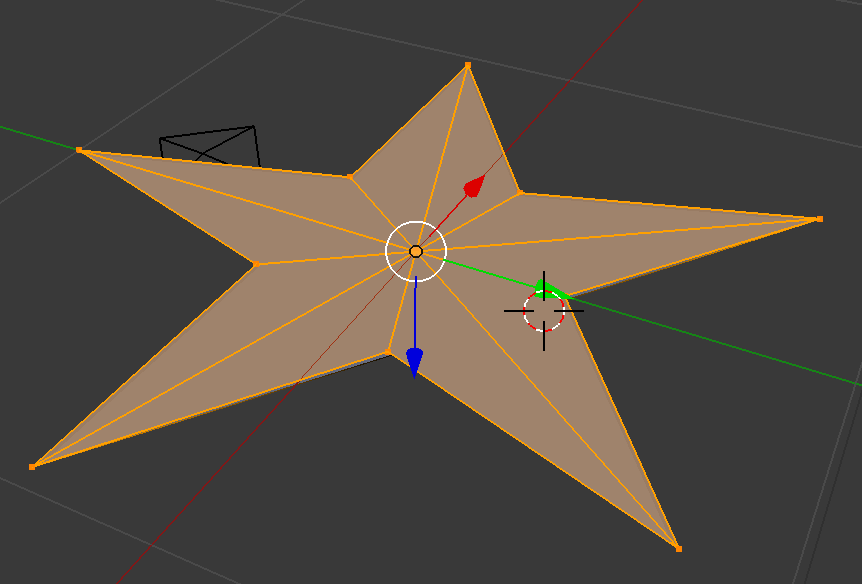
Task: Select the leftmost star tip vertex
Action: point(81,149)
